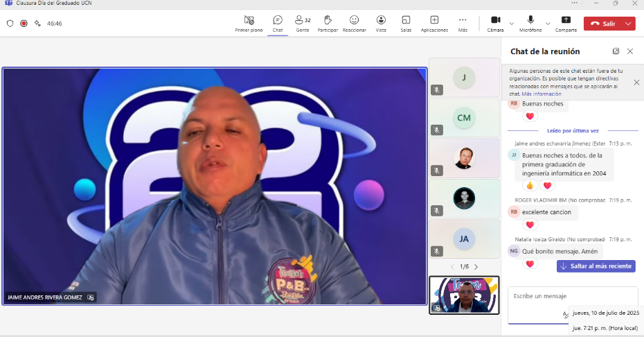
Task: Pop out the meeting chat window
Action: point(616,51)
